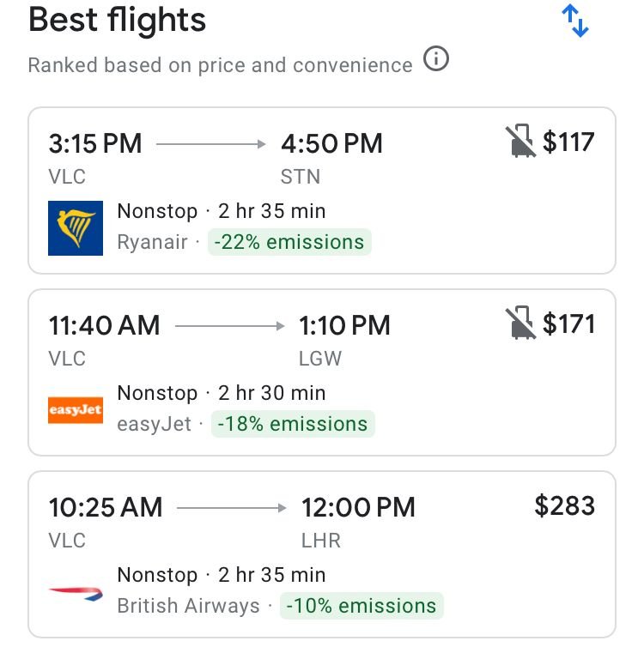Click the 12:00 PM LHR arrival time
644x647 pixels.
click(358, 507)
